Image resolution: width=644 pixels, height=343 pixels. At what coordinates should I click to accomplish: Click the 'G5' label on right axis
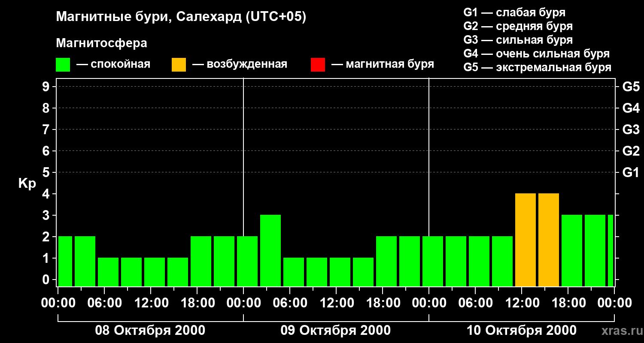(x=631, y=87)
